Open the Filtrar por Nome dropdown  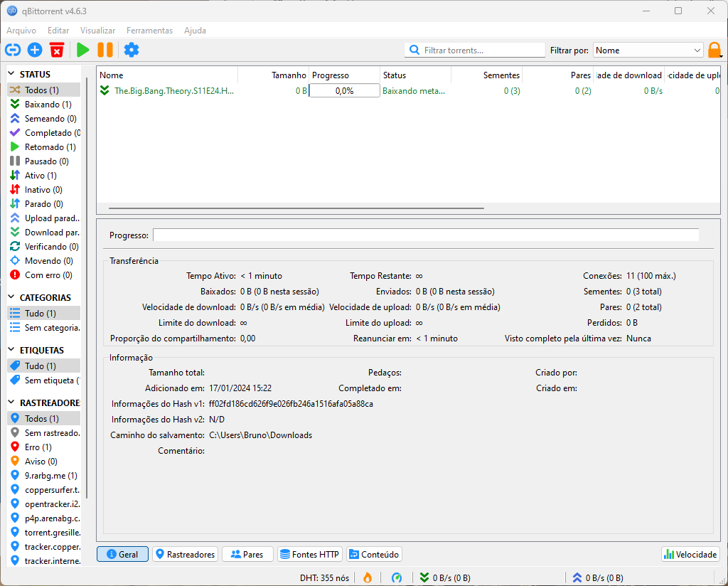coord(648,50)
